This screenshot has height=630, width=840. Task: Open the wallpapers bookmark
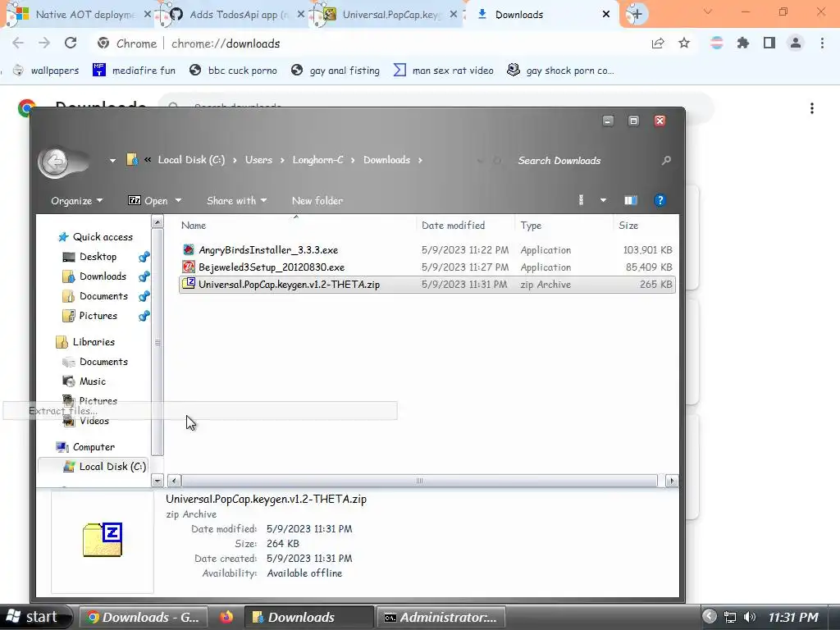point(46,71)
